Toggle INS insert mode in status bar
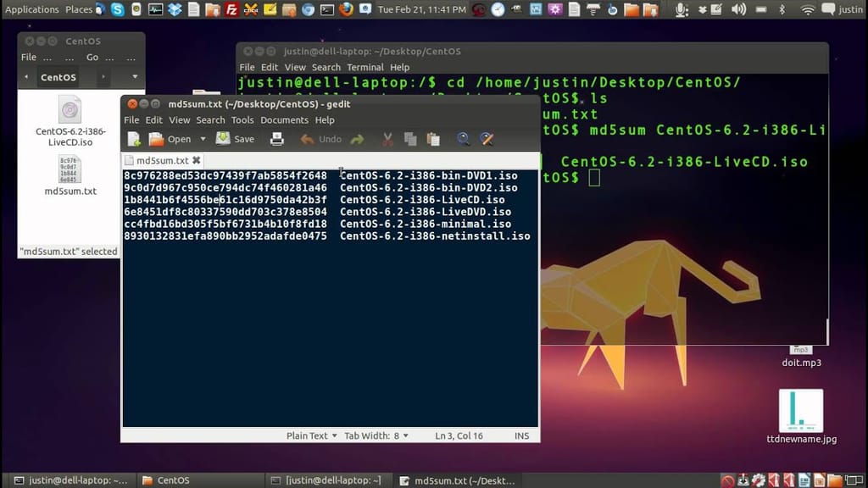 [x=521, y=435]
